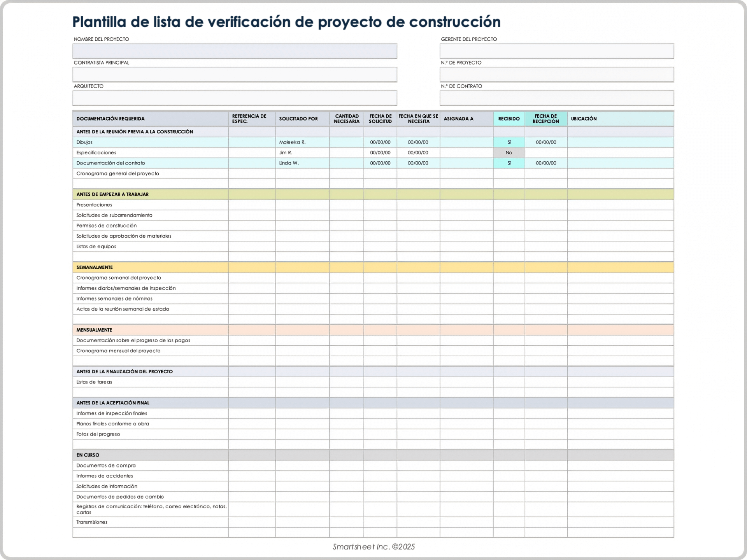
Task: Click the N.° DE PROYECTO field
Action: coord(557,74)
